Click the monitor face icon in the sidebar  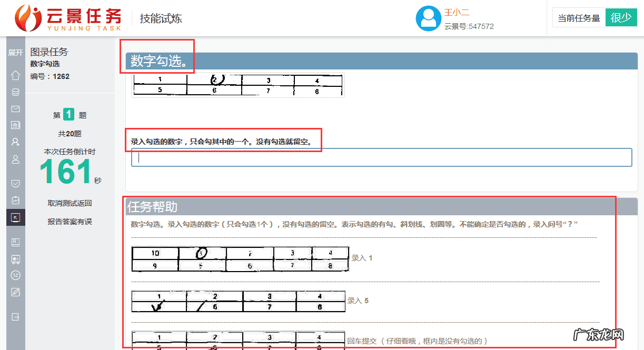tap(15, 258)
